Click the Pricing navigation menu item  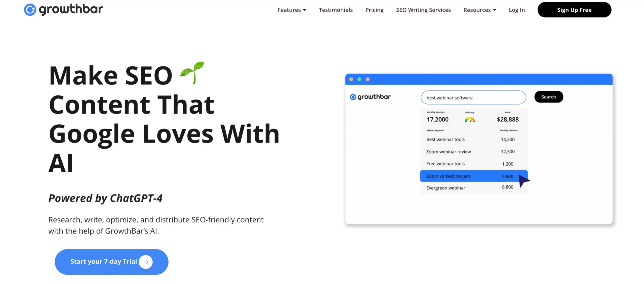[x=375, y=10]
